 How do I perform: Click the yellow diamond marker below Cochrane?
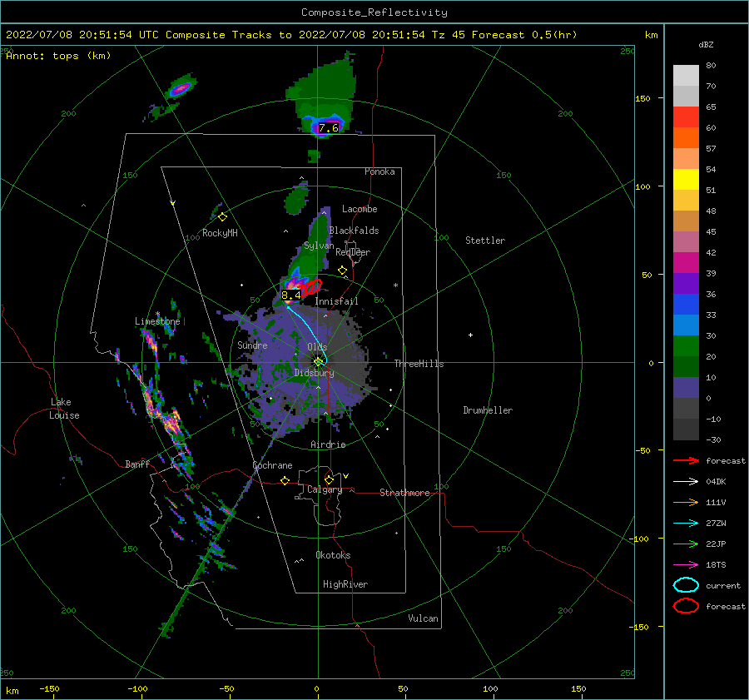(285, 480)
